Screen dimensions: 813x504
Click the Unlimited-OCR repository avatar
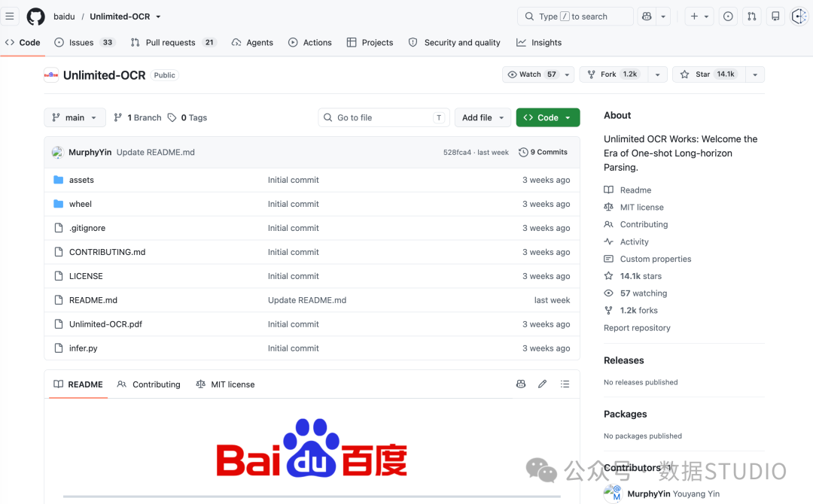pyautogui.click(x=51, y=75)
